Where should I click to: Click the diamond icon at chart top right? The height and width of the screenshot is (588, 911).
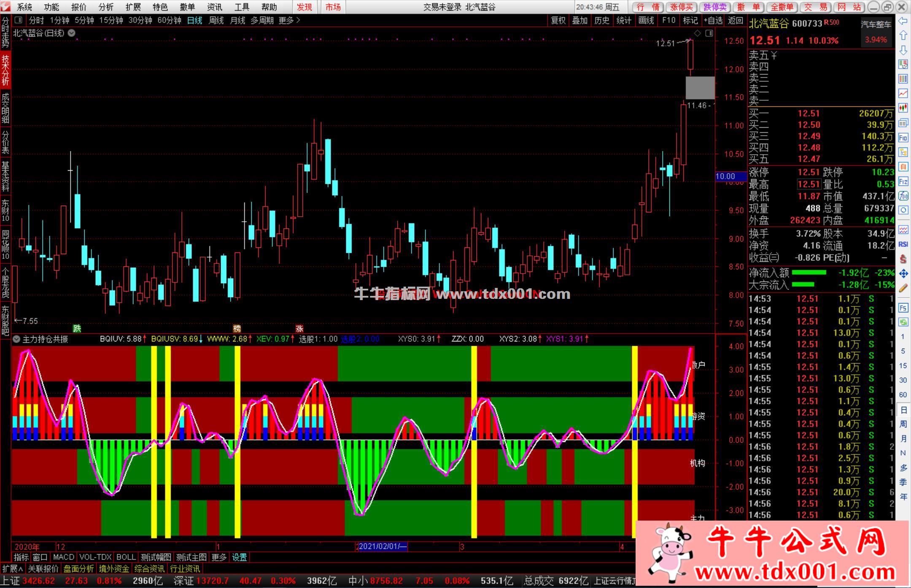coord(697,33)
